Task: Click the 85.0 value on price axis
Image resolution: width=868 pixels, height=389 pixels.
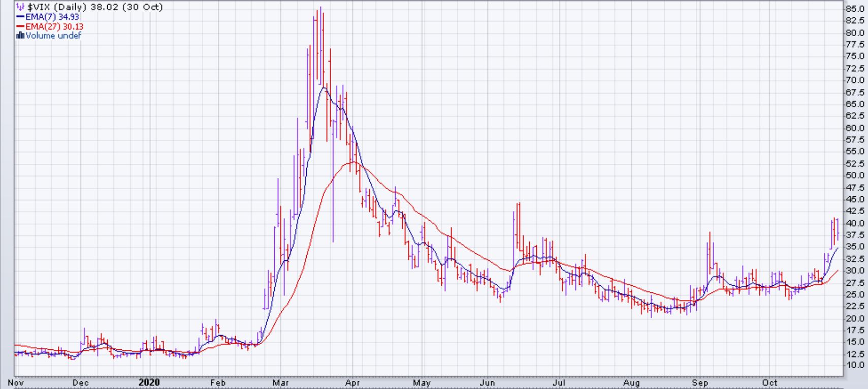Action: click(855, 9)
